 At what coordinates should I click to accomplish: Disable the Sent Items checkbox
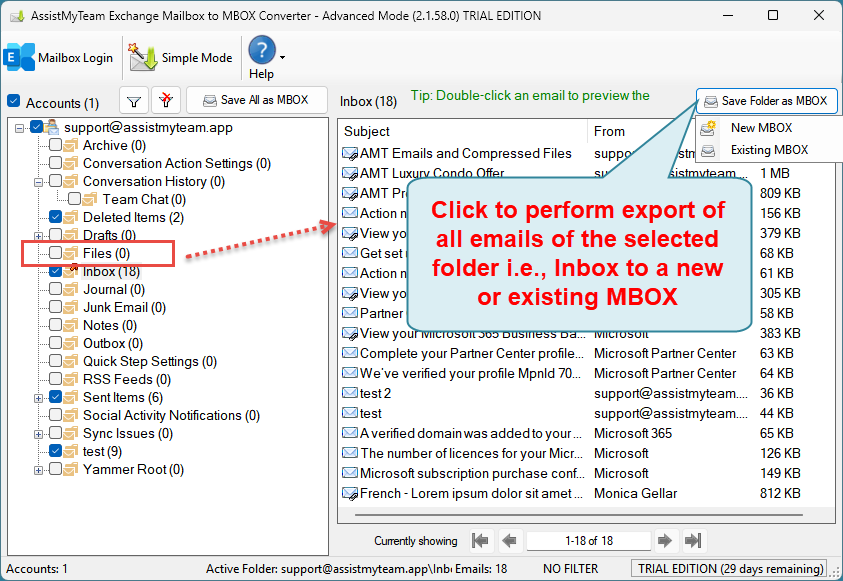click(54, 397)
